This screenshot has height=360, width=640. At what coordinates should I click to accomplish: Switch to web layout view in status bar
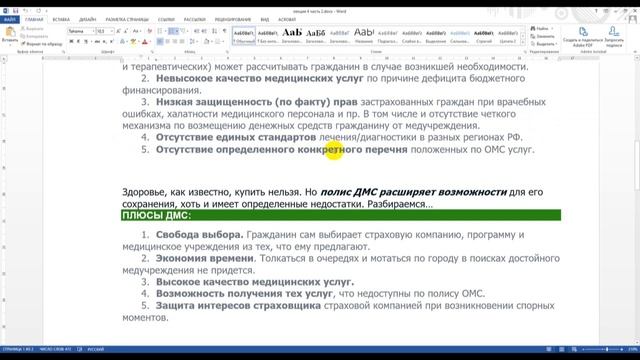[574, 349]
